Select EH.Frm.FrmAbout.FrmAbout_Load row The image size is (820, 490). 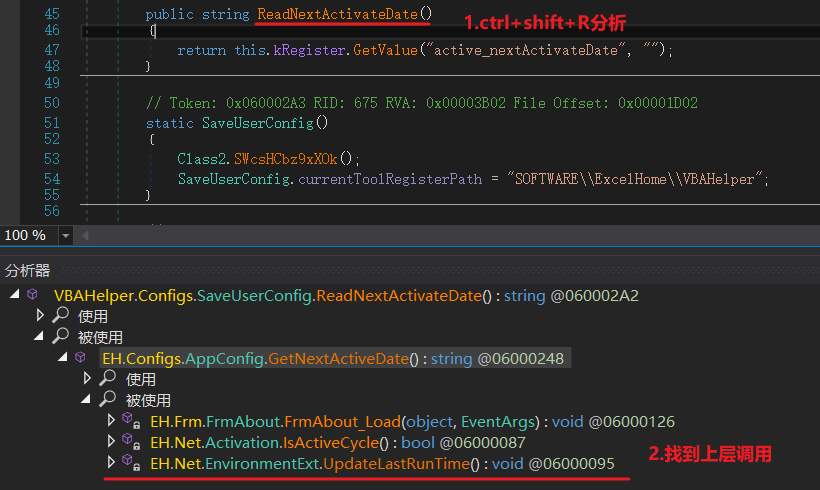pyautogui.click(x=412, y=422)
